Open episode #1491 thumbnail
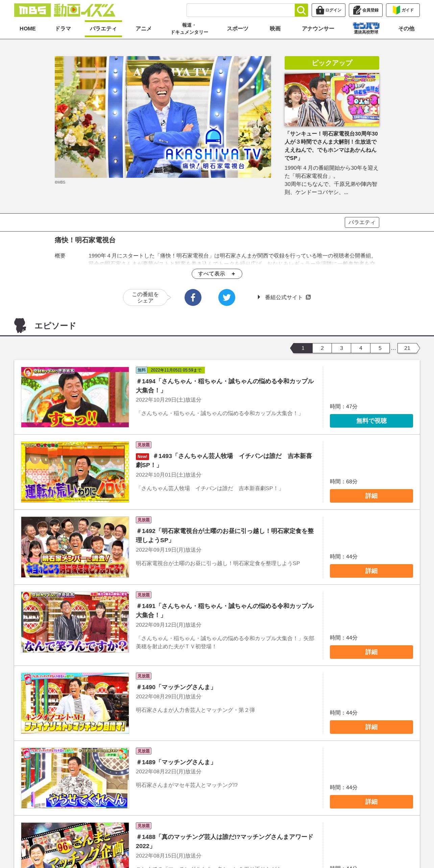 75,622
